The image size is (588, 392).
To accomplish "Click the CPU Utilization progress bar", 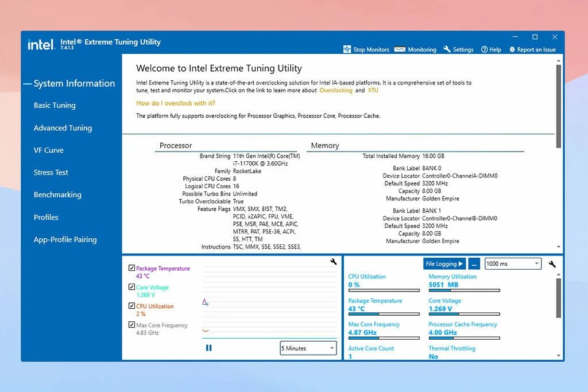I will coord(384,290).
